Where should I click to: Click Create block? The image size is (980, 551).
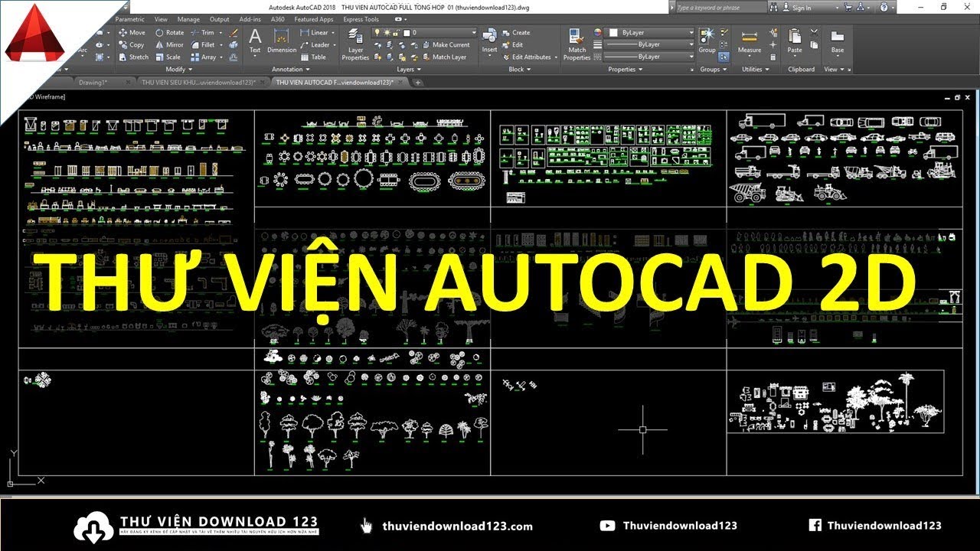coord(515,33)
